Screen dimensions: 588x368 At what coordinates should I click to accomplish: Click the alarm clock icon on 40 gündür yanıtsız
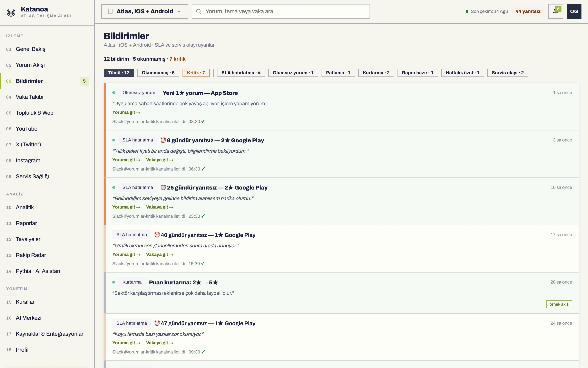pyautogui.click(x=157, y=235)
